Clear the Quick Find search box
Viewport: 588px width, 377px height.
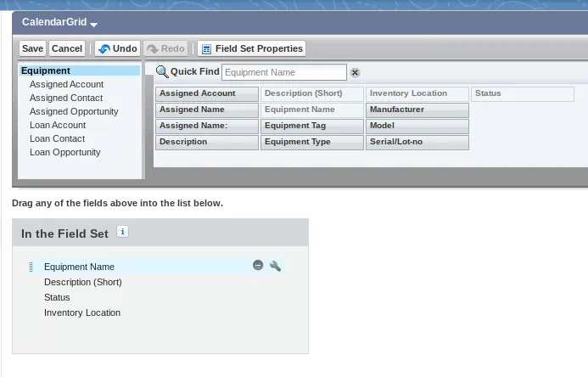click(x=356, y=72)
